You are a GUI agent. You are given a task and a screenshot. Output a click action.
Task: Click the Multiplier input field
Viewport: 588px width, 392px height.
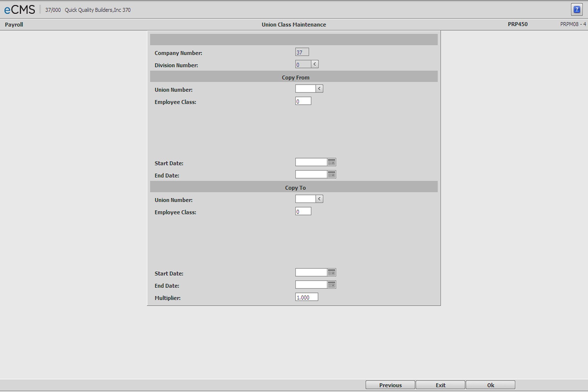click(306, 297)
